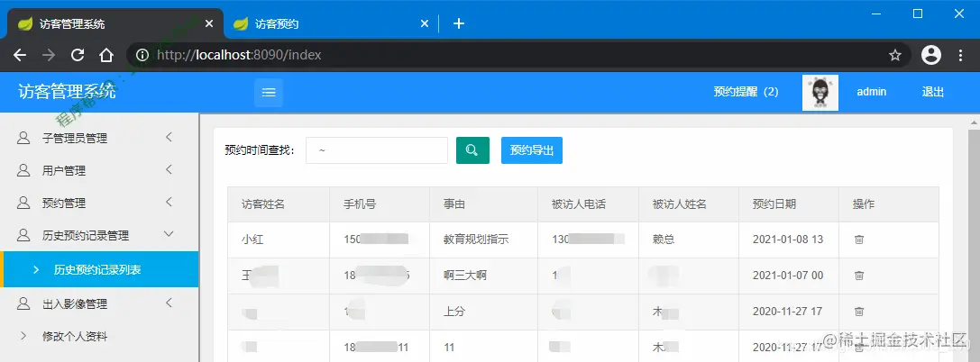
Task: Click the arrow beside 修改个人资料
Action: point(23,336)
